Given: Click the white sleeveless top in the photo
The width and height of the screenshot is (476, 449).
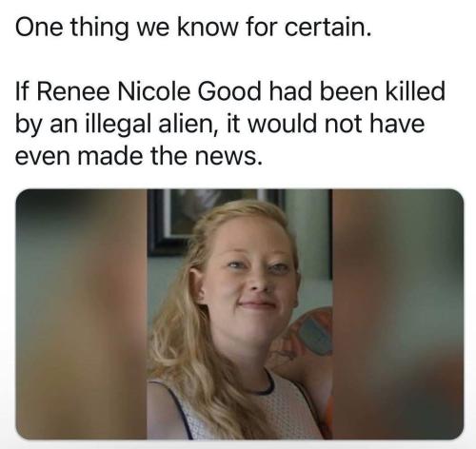Looking at the screenshot, I should 241,409.
